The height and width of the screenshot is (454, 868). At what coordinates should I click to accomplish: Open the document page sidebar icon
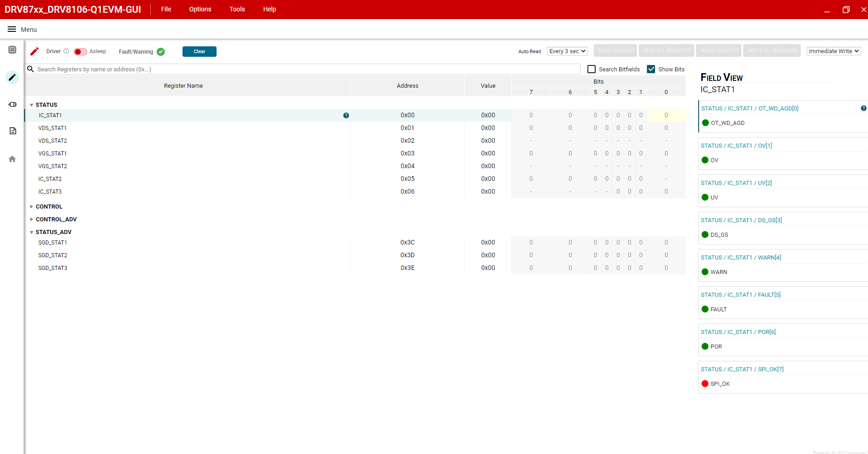click(x=13, y=131)
